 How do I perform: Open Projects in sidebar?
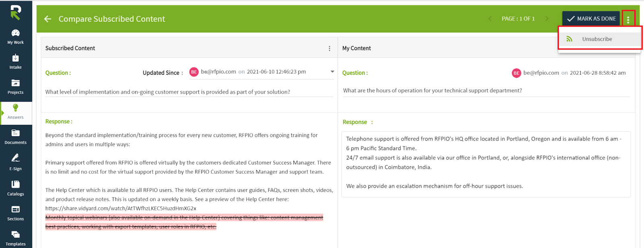[16, 87]
